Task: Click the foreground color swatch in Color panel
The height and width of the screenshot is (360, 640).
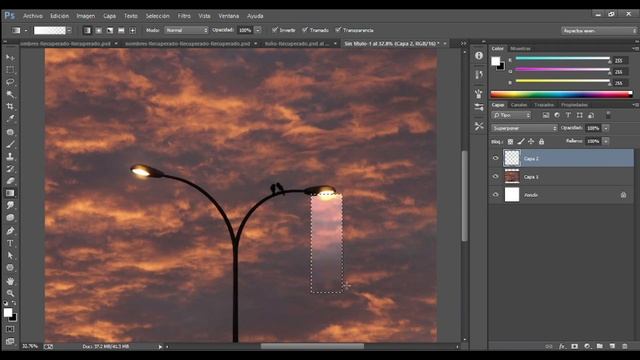Action: (x=496, y=61)
